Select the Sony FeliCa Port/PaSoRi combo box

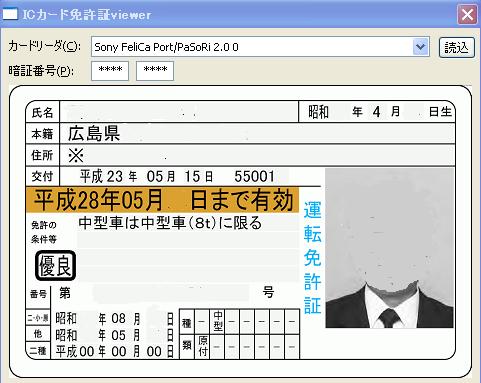point(260,47)
